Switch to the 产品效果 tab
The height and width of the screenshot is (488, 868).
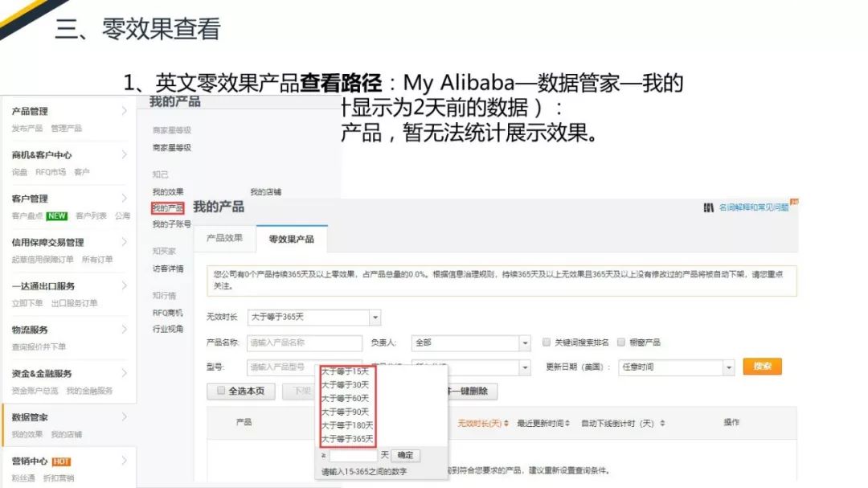click(x=224, y=238)
